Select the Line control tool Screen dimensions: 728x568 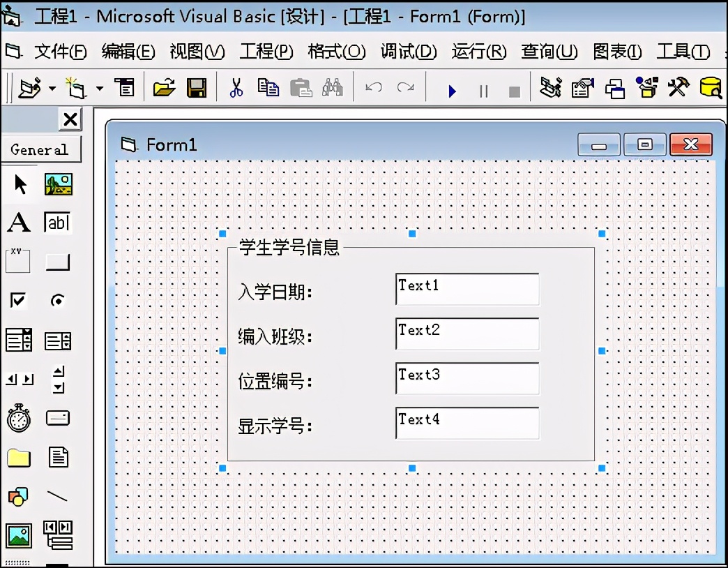tap(58, 496)
